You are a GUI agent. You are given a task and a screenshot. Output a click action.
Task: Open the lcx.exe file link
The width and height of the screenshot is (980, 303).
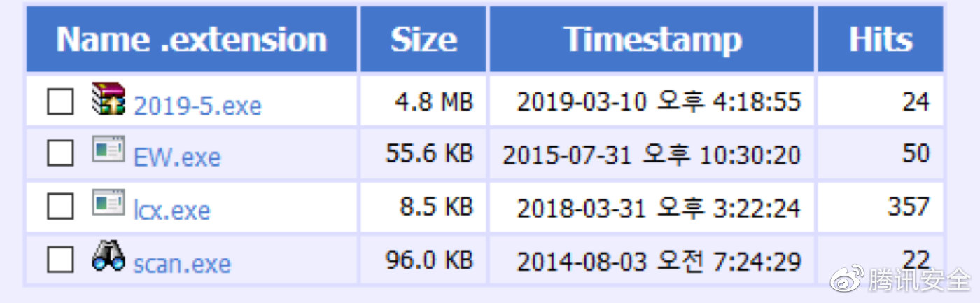171,210
